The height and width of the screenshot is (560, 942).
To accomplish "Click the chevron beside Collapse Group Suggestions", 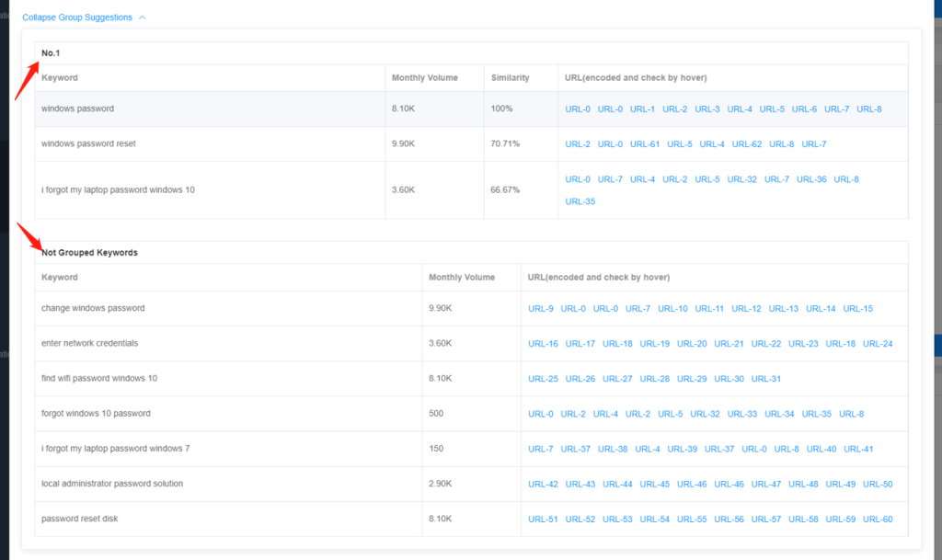I will point(143,17).
